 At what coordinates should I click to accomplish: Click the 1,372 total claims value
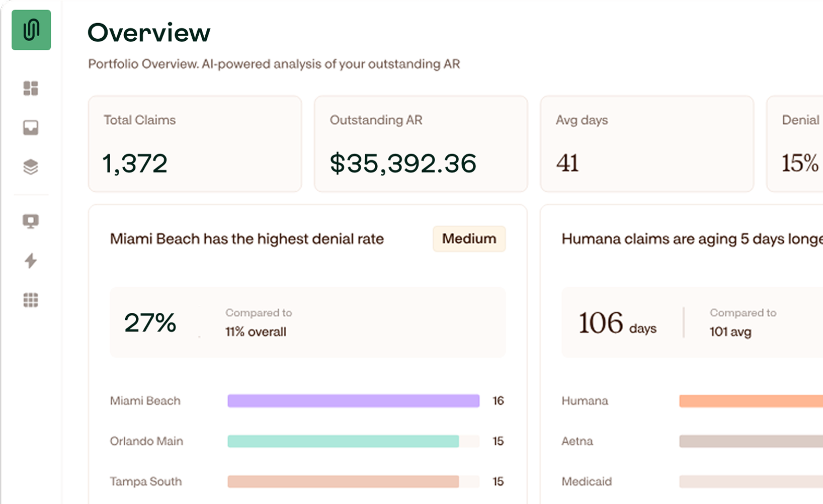135,163
